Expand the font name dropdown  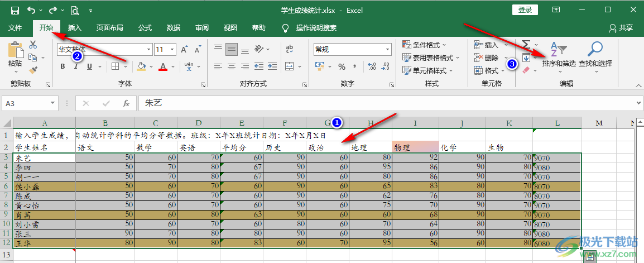[x=148, y=49]
